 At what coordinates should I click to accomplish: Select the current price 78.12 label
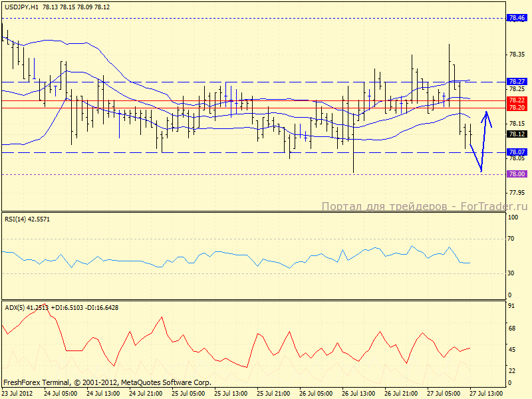click(517, 134)
